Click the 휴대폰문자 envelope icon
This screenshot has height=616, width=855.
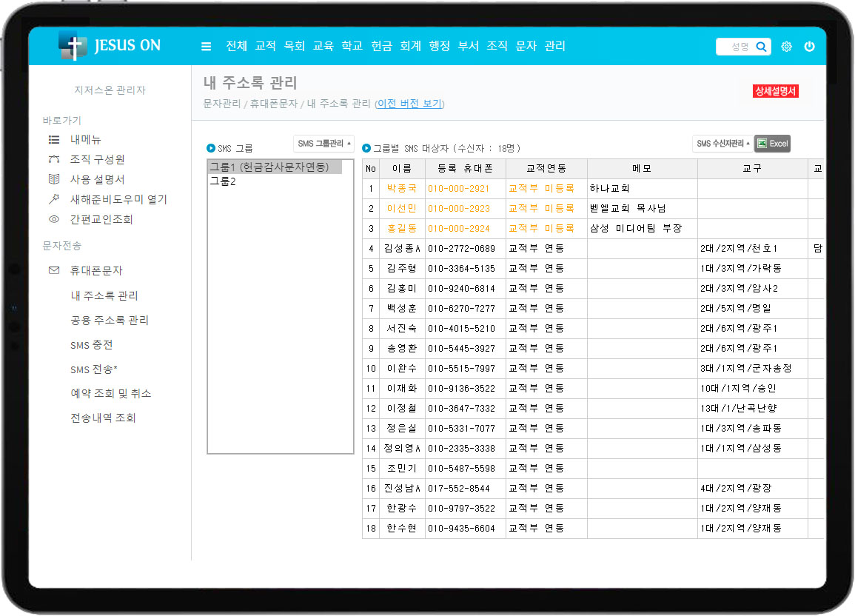click(x=53, y=271)
